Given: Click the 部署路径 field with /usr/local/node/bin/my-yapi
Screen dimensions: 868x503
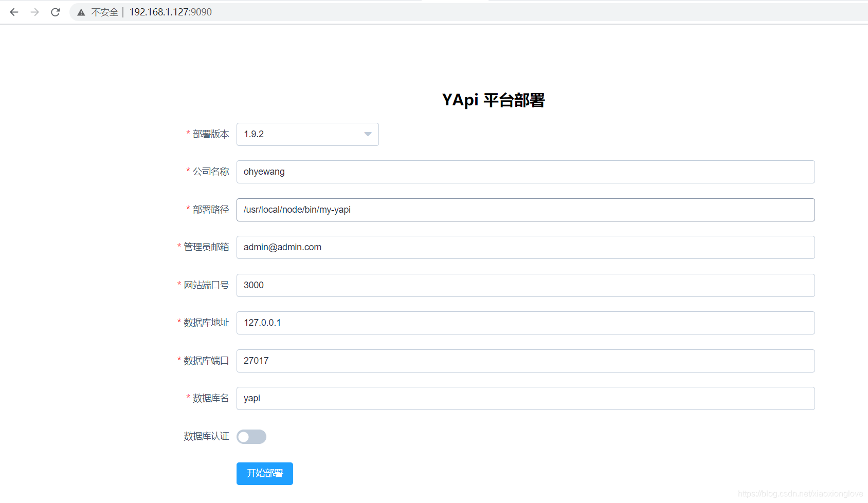Looking at the screenshot, I should [x=526, y=210].
